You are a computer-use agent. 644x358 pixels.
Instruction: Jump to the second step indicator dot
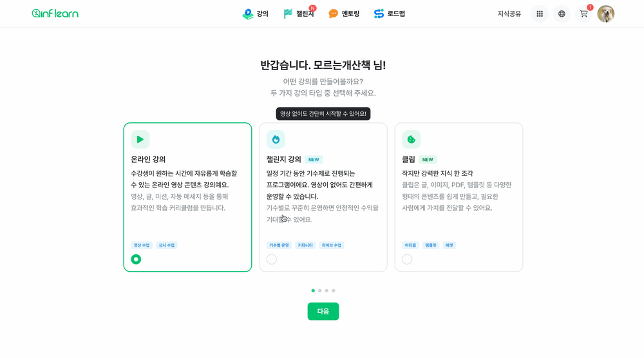[x=320, y=290]
